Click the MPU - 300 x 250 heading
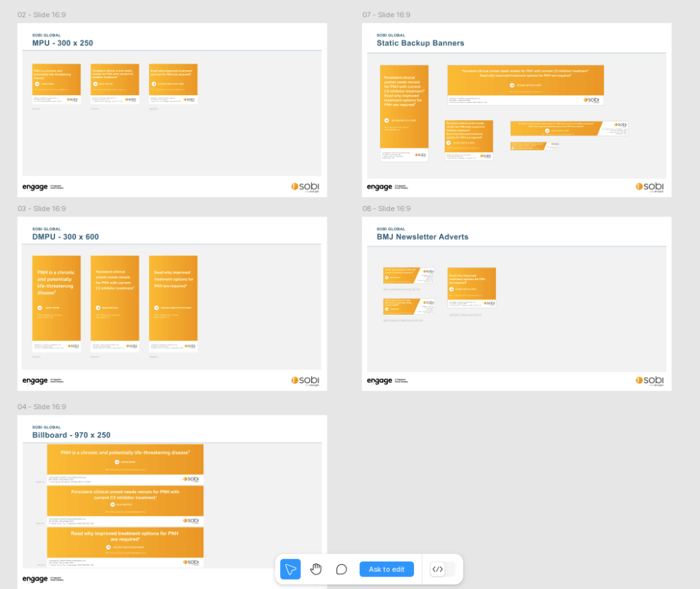The width and height of the screenshot is (700, 589). [63, 43]
